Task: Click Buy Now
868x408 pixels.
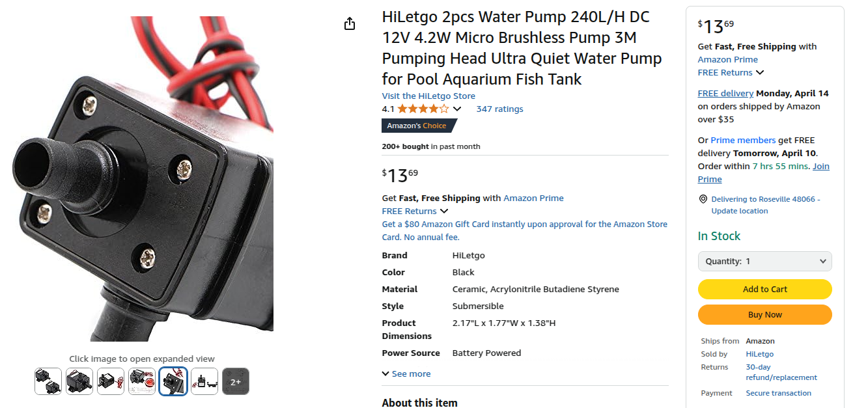Action: (764, 314)
